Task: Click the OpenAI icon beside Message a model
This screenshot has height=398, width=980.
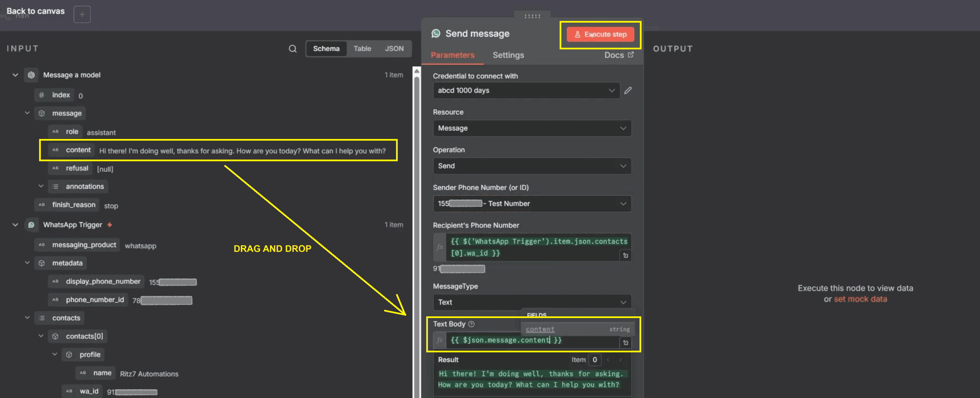Action: coord(31,75)
